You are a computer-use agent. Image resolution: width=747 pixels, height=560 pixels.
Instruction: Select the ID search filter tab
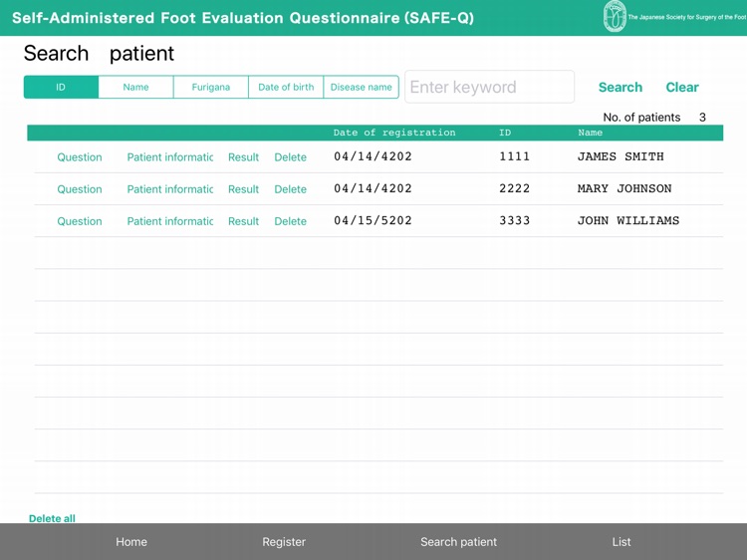click(61, 88)
